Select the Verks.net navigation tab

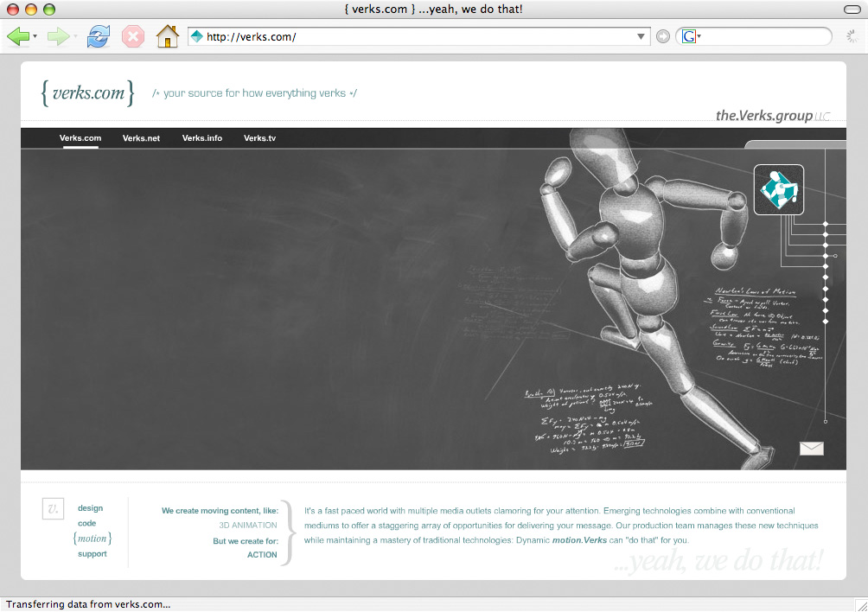141,138
